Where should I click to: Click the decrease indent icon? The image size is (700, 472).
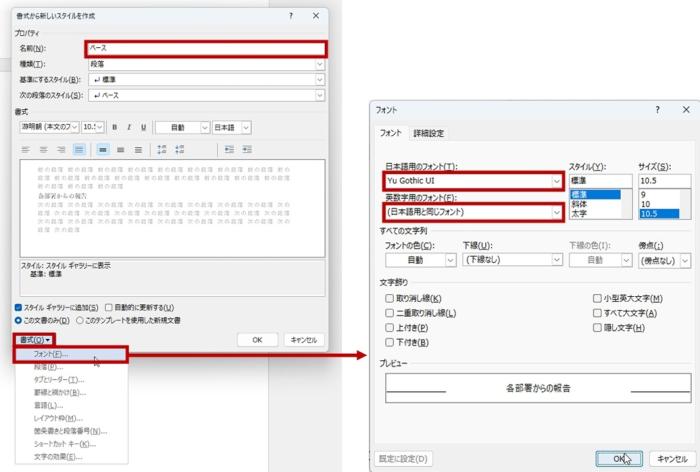point(229,149)
